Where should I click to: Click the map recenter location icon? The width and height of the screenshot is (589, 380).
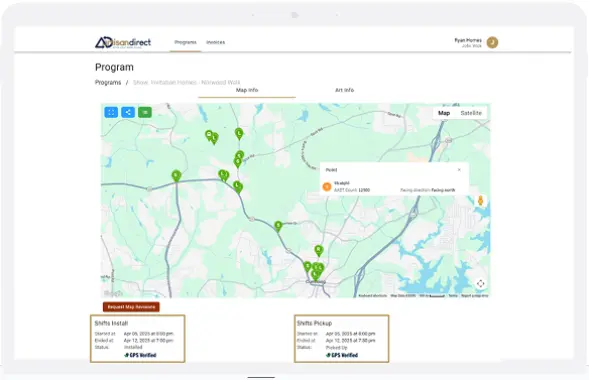pos(480,283)
